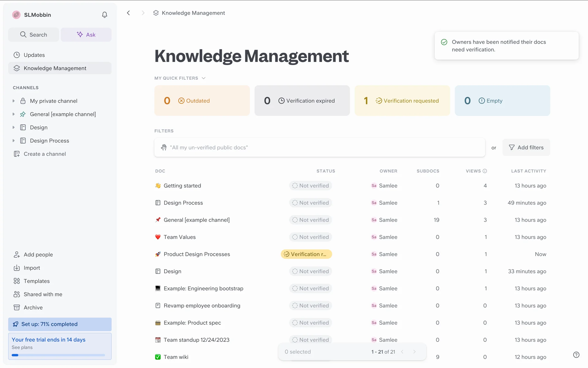Go back with the left arrow
The height and width of the screenshot is (368, 588).
[129, 13]
